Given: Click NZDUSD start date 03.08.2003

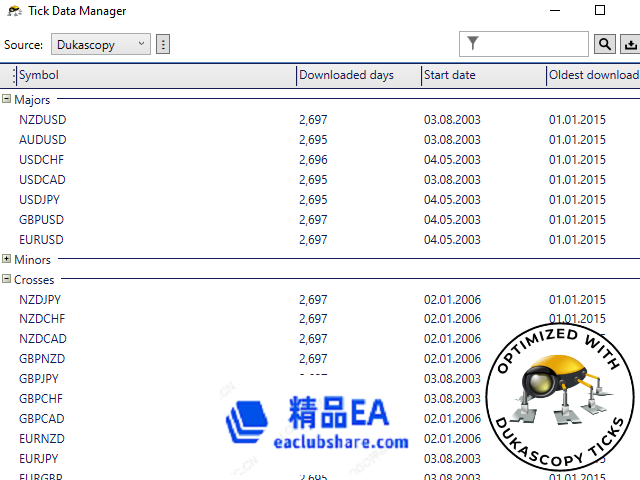Looking at the screenshot, I should point(452,120).
